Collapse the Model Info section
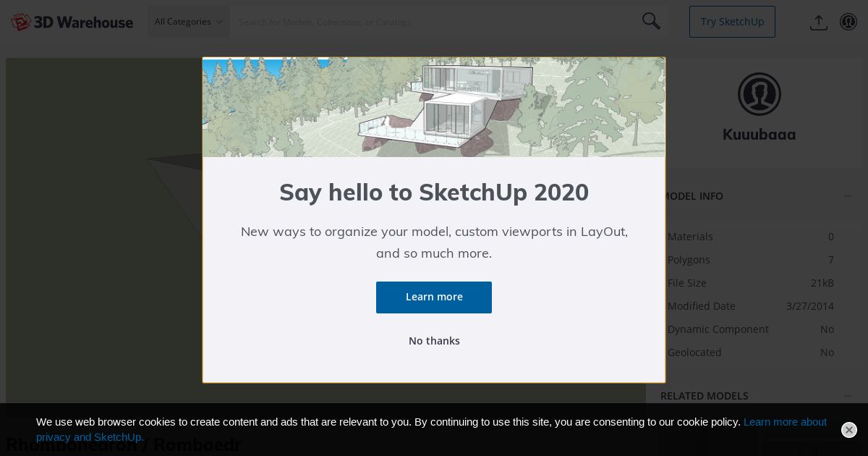The height and width of the screenshot is (456, 868). (847, 196)
